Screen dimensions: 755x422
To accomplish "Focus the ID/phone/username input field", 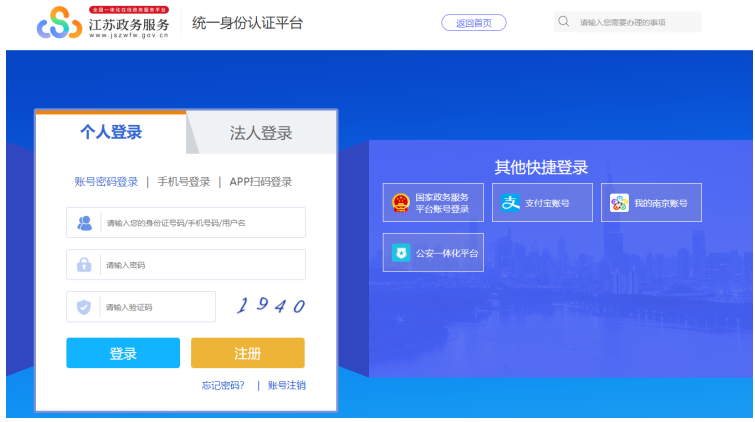I will click(x=186, y=223).
